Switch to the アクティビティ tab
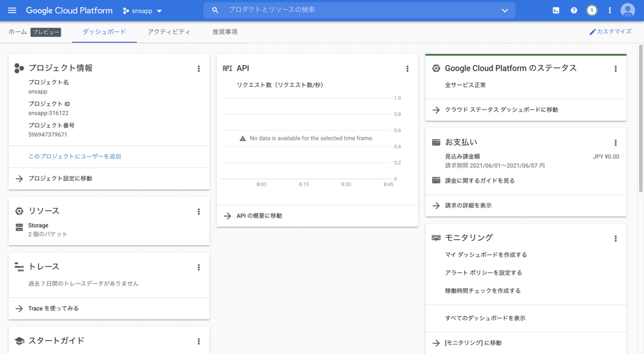Screen dimensions: 644x354 point(169,32)
